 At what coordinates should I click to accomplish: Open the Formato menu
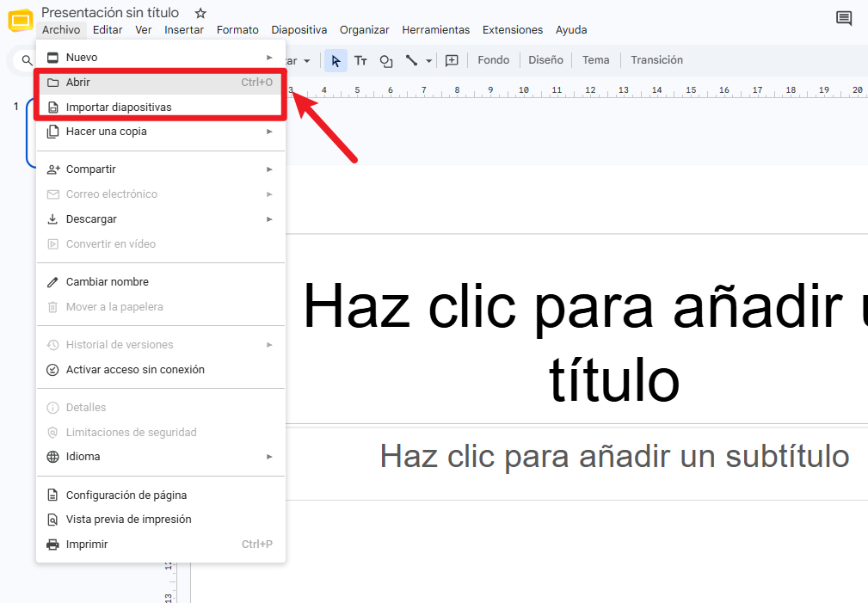237,30
